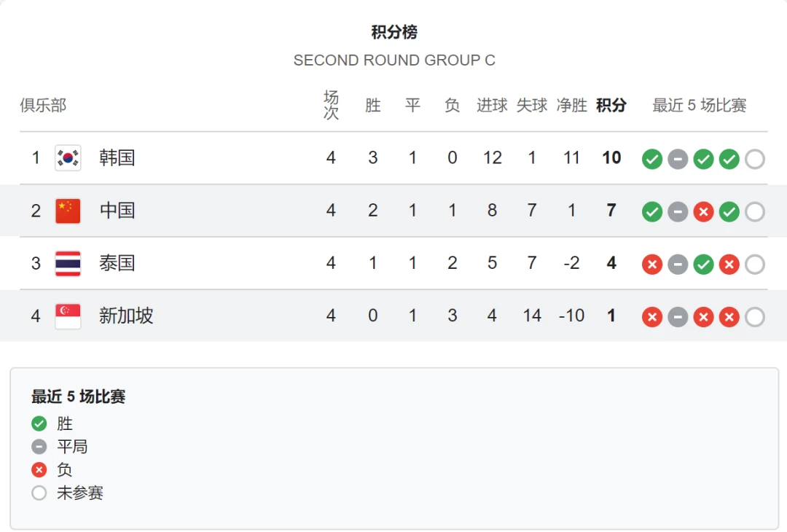Screen dimensions: 787x532
Task: Open the 新加坡 team link
Action: (x=126, y=316)
